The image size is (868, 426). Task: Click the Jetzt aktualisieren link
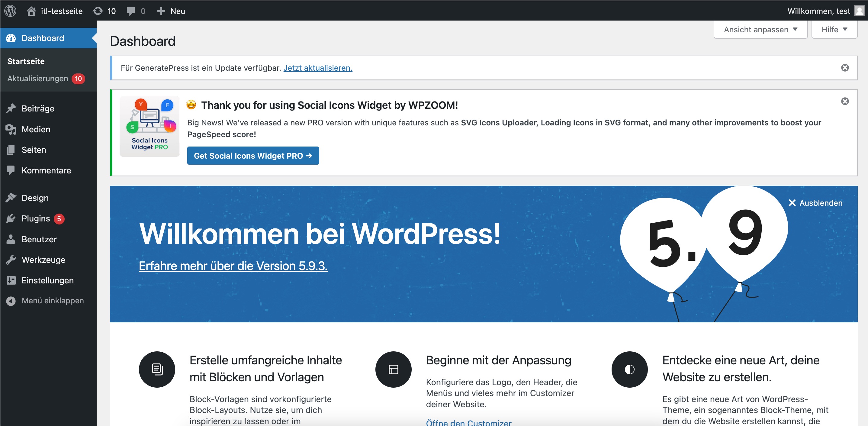pos(318,68)
